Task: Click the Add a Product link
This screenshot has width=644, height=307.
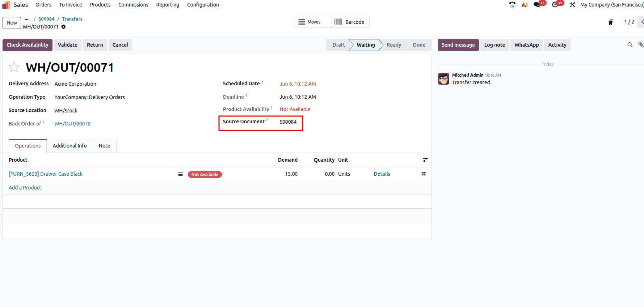Action: (x=25, y=188)
